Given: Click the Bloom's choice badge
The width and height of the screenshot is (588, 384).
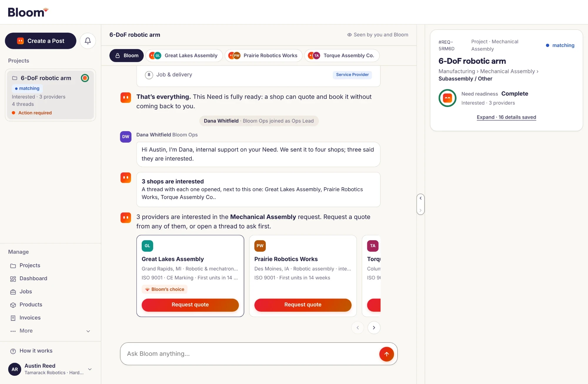Looking at the screenshot, I should tap(165, 289).
